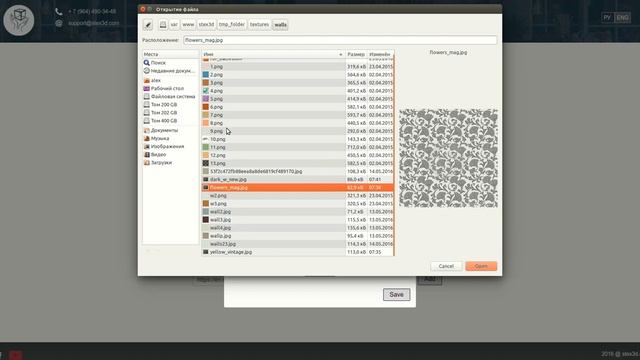Viewport: 640px width, 360px height.
Task: Select 6.png with dark orange thumbnail
Action: (x=297, y=107)
